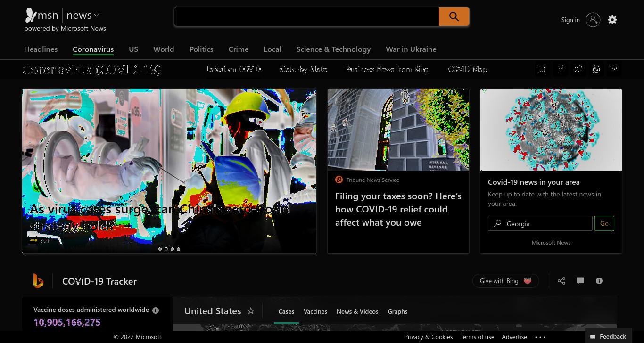Image resolution: width=644 pixels, height=343 pixels.
Task: Open the Latest on COVID link
Action: point(234,69)
